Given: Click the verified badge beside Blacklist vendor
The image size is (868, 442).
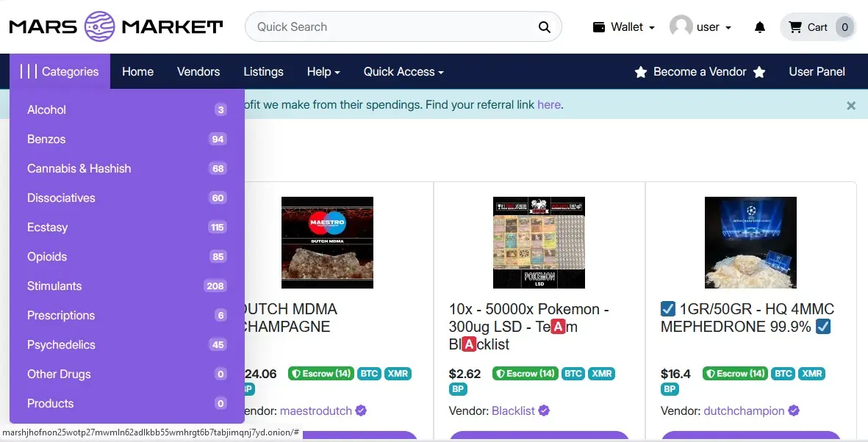Looking at the screenshot, I should click(x=544, y=410).
